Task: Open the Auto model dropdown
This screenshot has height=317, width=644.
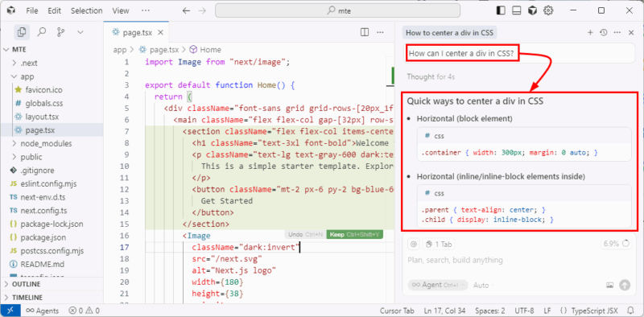Action: 484,285
